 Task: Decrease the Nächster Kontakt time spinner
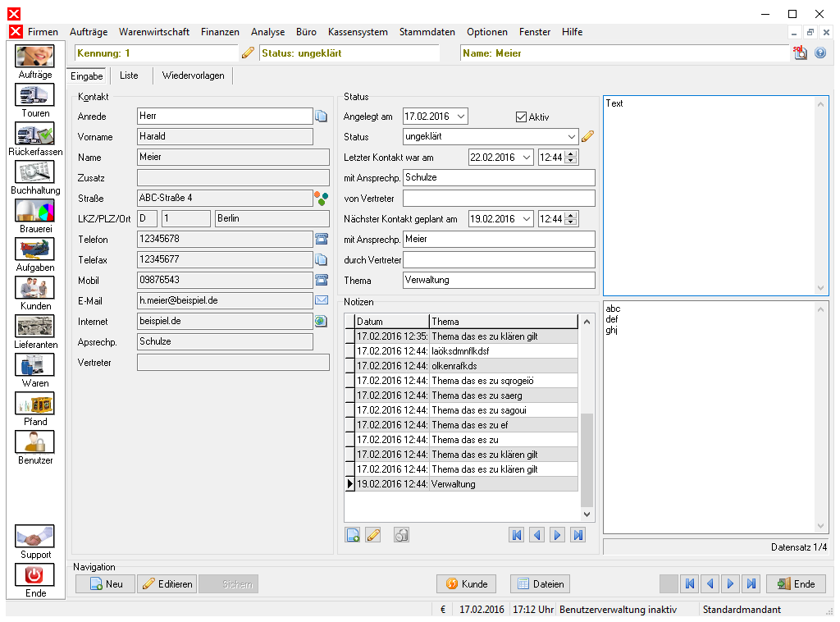pos(571,222)
